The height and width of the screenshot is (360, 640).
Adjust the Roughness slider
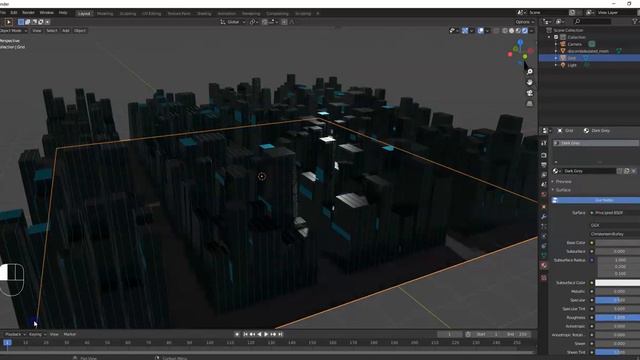(x=618, y=318)
